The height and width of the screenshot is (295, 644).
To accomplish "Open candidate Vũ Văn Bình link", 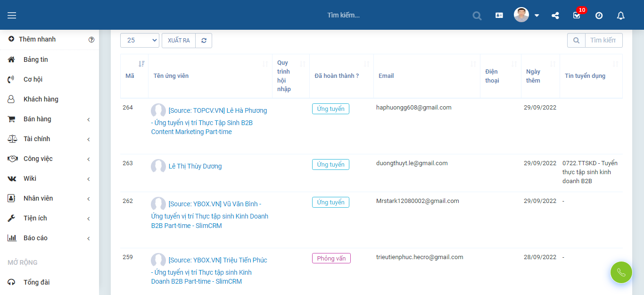I will (x=210, y=214).
